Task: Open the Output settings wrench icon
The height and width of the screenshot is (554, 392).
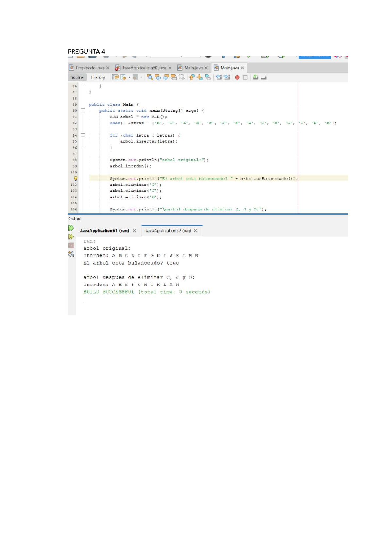Action: (71, 254)
